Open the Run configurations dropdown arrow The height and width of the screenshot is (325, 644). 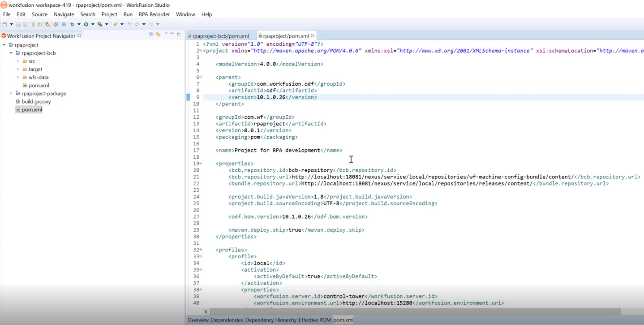pyautogui.click(x=93, y=24)
